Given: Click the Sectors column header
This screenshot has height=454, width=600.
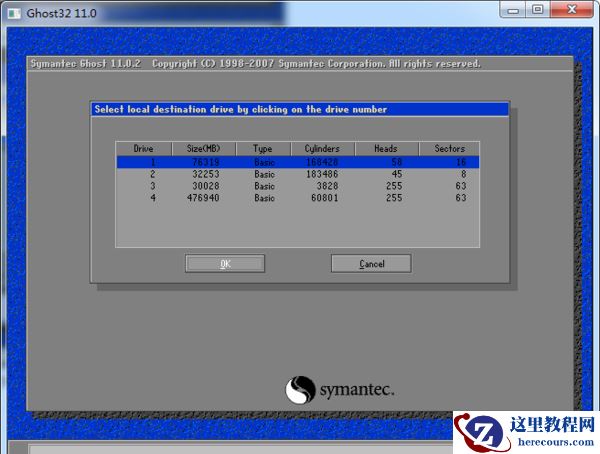Looking at the screenshot, I should tap(450, 149).
